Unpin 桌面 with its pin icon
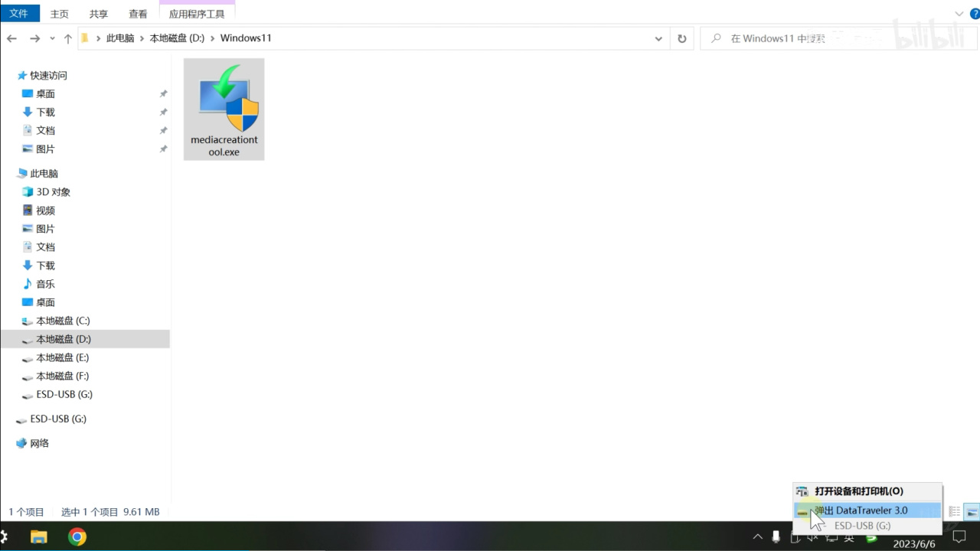Viewport: 980px width, 551px height. click(163, 94)
